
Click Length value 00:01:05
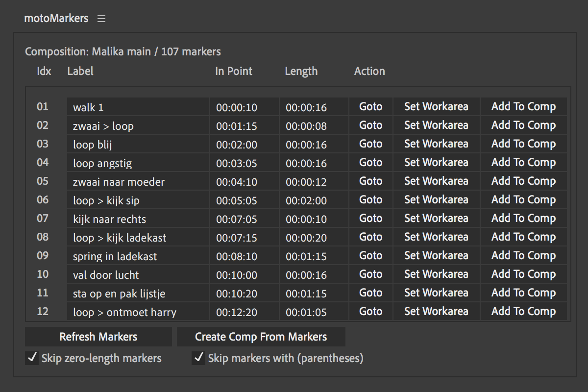(314, 312)
